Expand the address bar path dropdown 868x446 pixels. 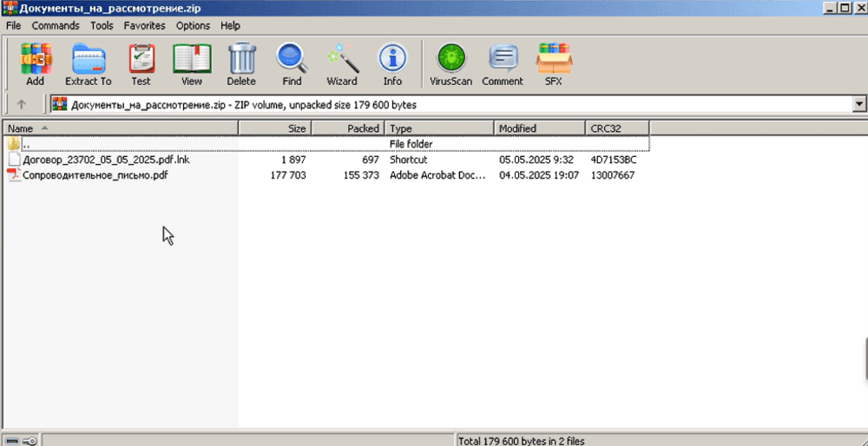859,105
